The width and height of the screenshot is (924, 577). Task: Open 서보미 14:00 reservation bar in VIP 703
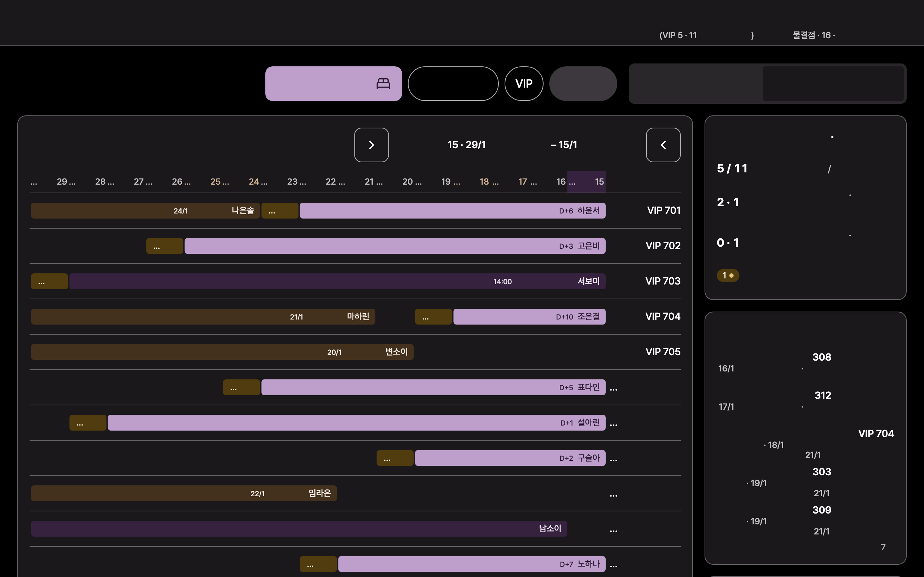pyautogui.click(x=337, y=281)
